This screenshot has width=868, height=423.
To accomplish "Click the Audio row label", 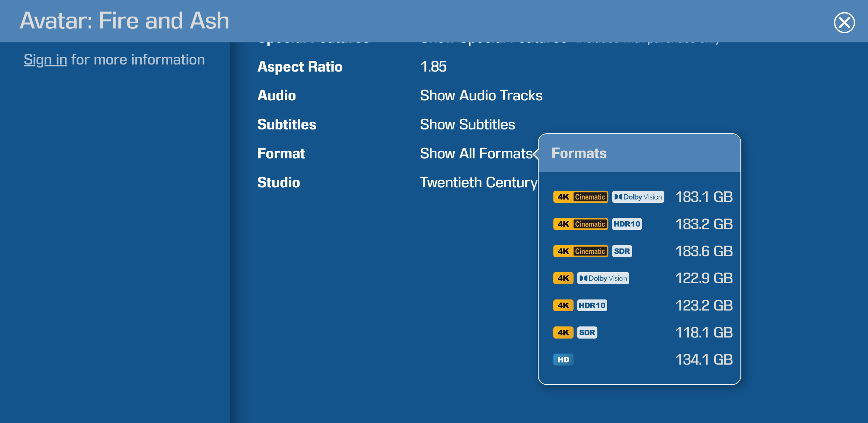I will tap(277, 96).
